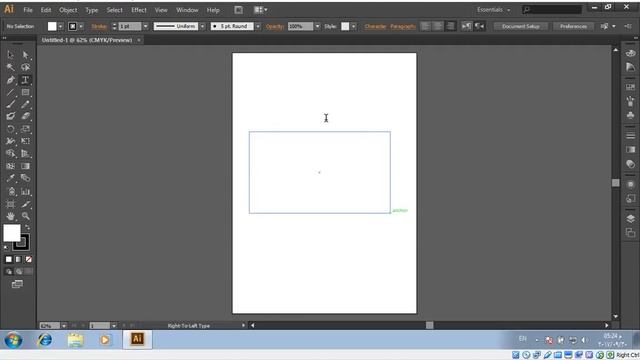This screenshot has height=360, width=640.
Task: Open the stroke weight dropdown
Action: click(x=145, y=27)
